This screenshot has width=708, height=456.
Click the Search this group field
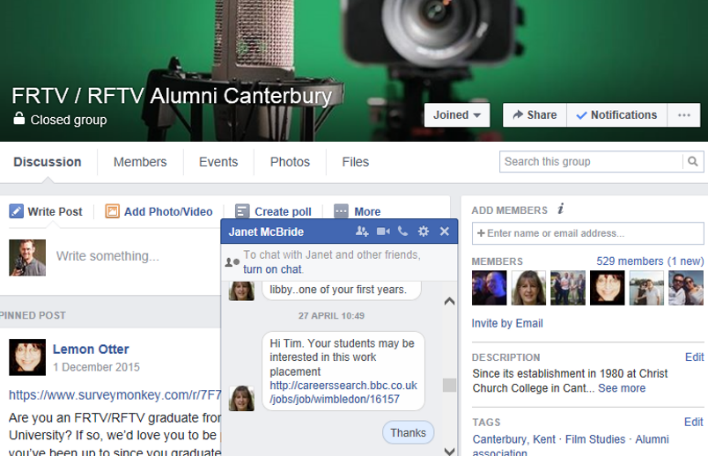591,162
